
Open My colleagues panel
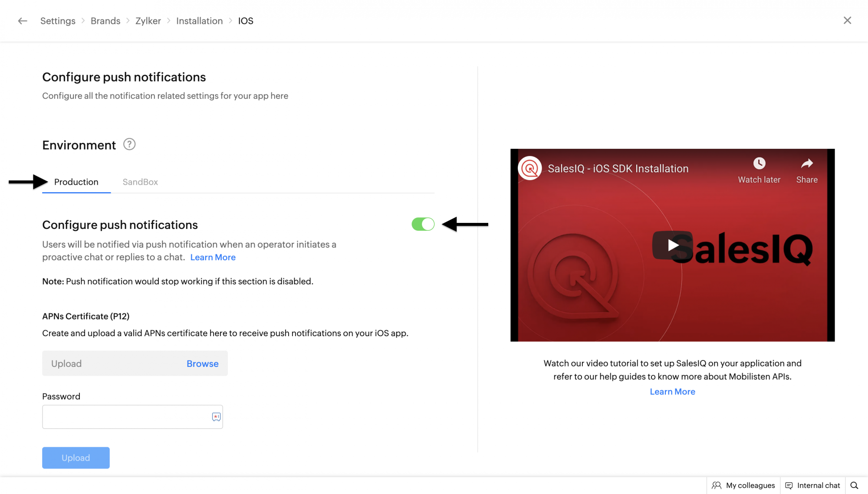pyautogui.click(x=743, y=485)
